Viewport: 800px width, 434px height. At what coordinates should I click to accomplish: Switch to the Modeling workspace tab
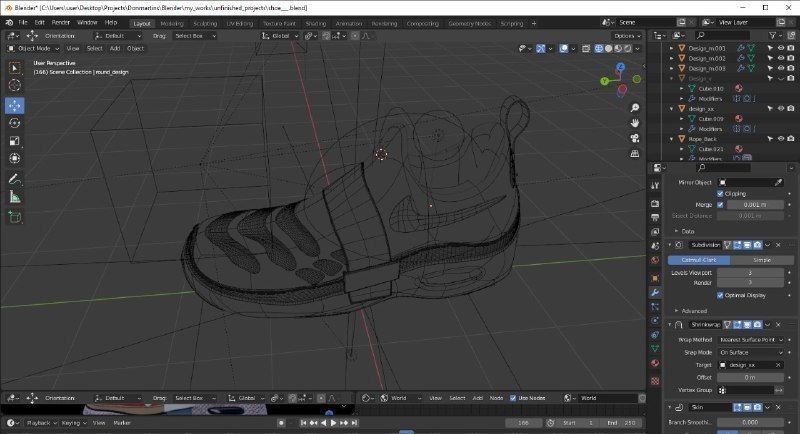click(172, 23)
